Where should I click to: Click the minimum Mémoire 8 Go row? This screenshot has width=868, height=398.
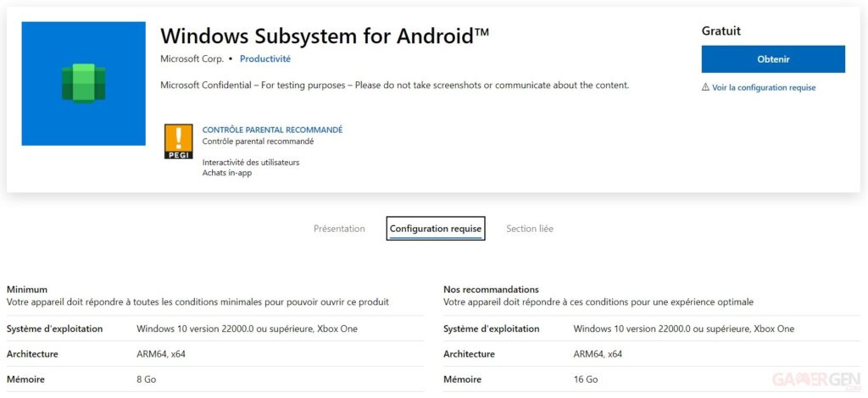click(214, 379)
